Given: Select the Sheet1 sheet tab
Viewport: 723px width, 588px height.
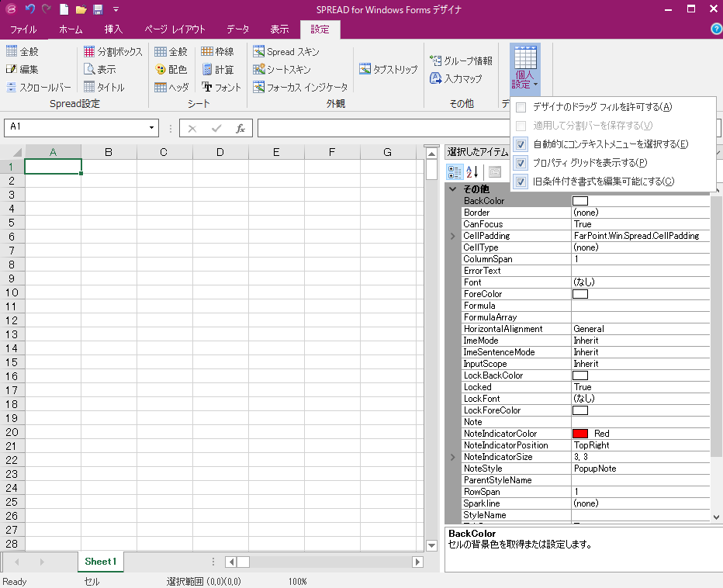Looking at the screenshot, I should click(100, 562).
